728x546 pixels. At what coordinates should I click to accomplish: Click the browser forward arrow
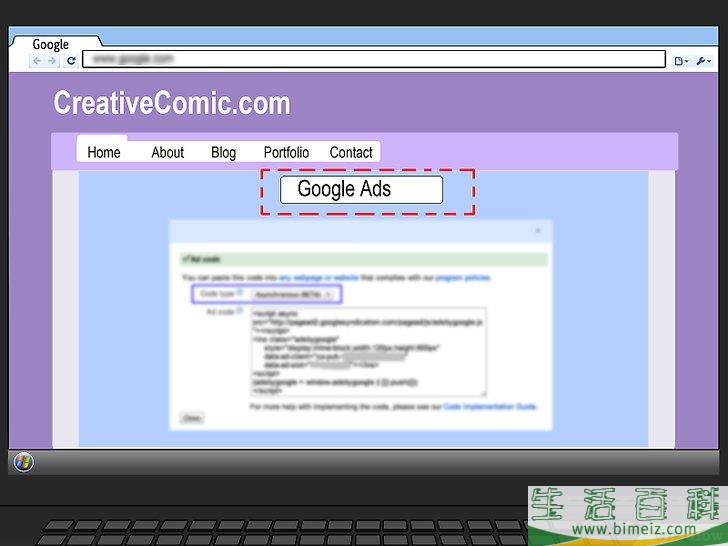(x=52, y=61)
